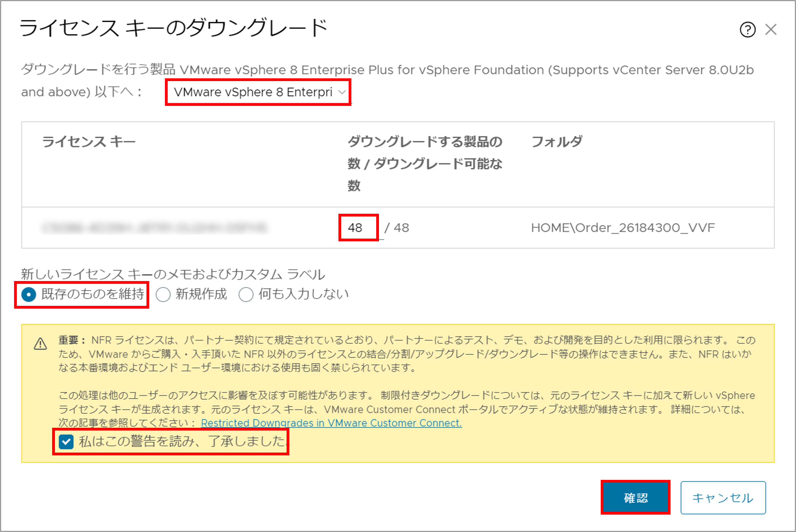Click the blurred license key value in table row
Screen dimensions: 796x532
pyautogui.click(x=155, y=228)
